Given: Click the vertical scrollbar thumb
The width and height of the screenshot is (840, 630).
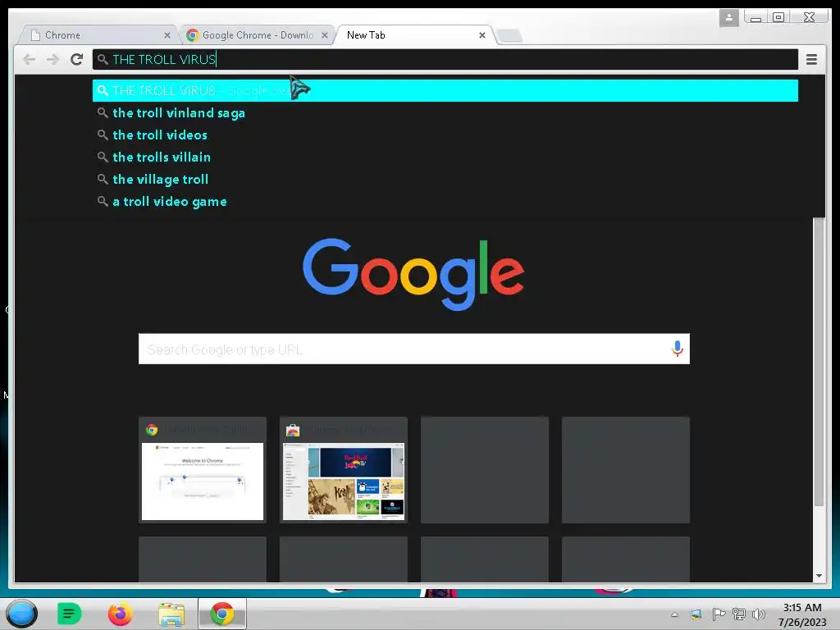Looking at the screenshot, I should click(819, 362).
